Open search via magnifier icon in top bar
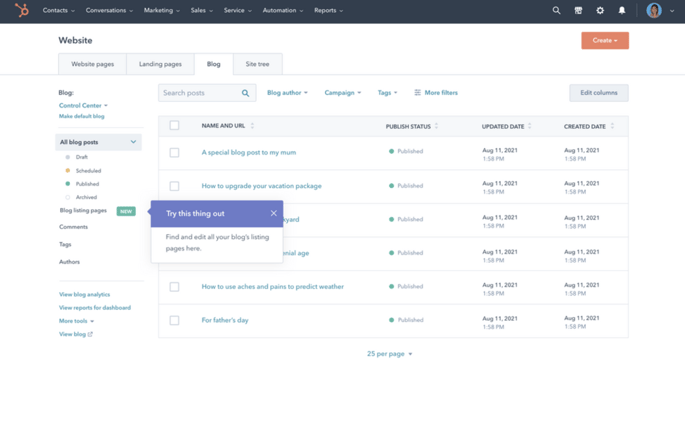Viewport: 685px width, 430px height. tap(557, 11)
